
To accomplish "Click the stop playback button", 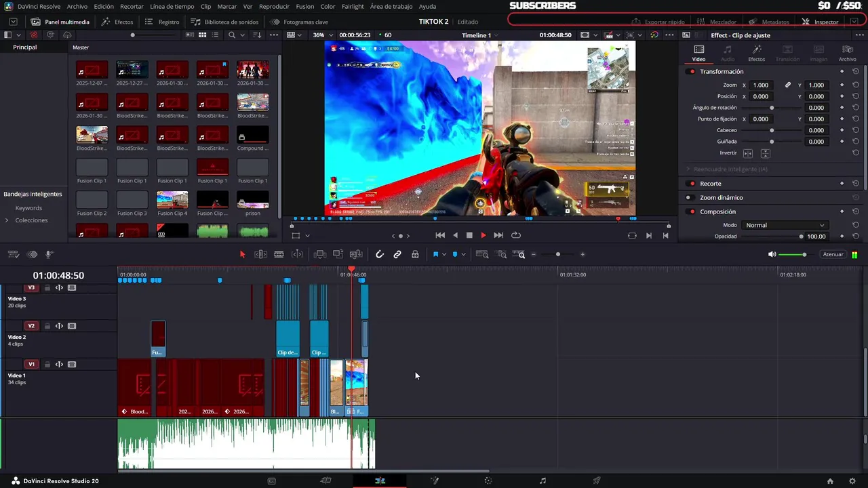I will click(469, 235).
